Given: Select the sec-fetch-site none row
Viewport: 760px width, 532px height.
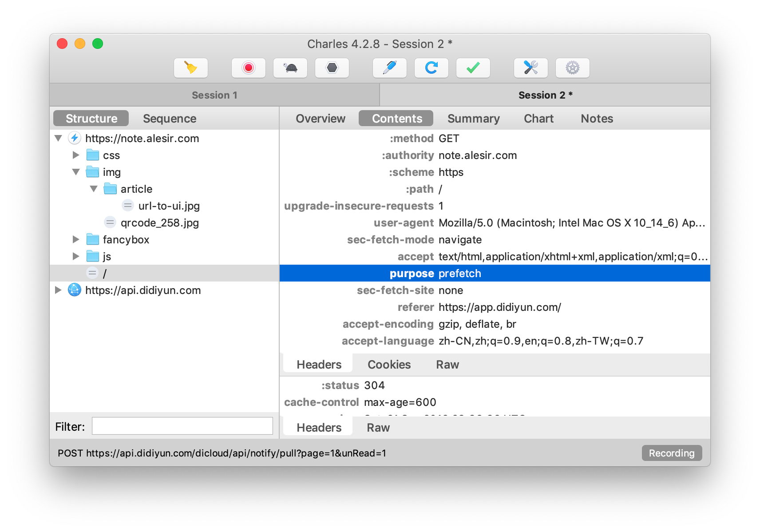Looking at the screenshot, I should 495,290.
